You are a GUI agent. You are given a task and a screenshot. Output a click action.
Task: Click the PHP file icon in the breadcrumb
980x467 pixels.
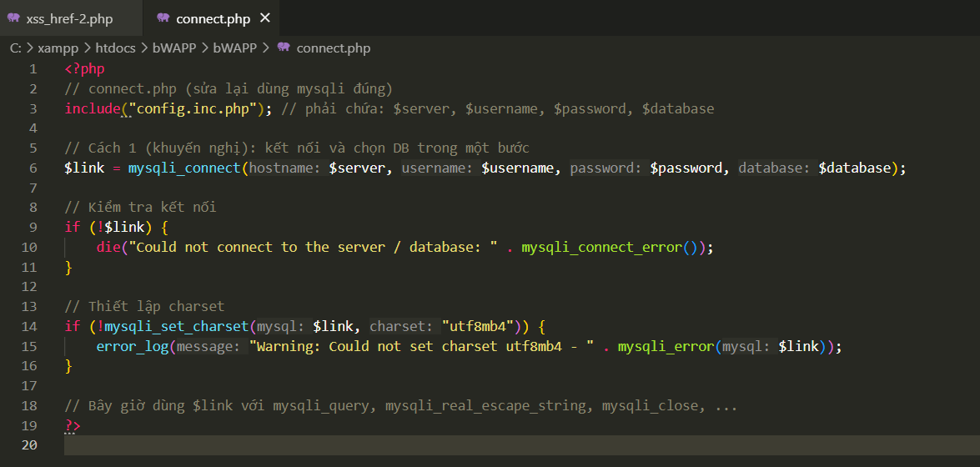click(284, 48)
